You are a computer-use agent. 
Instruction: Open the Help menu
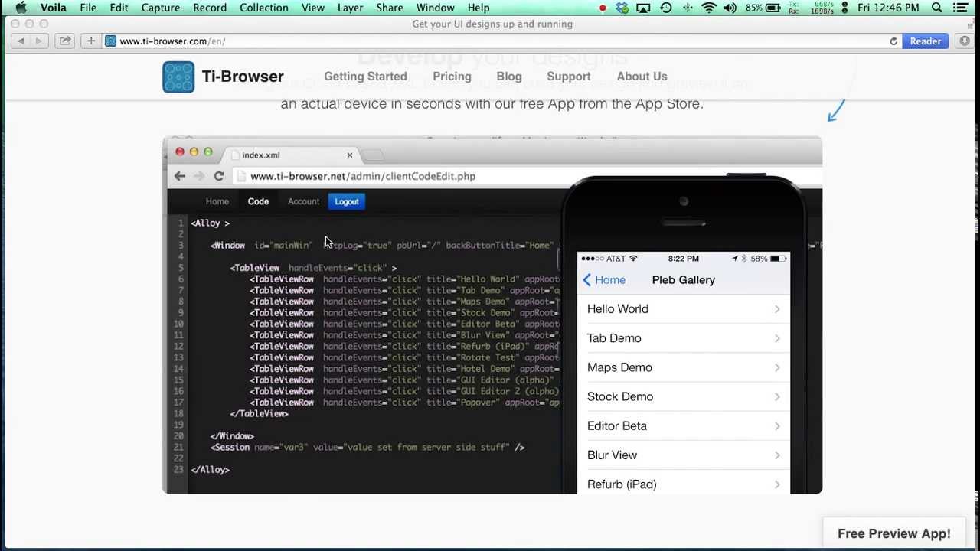click(479, 8)
